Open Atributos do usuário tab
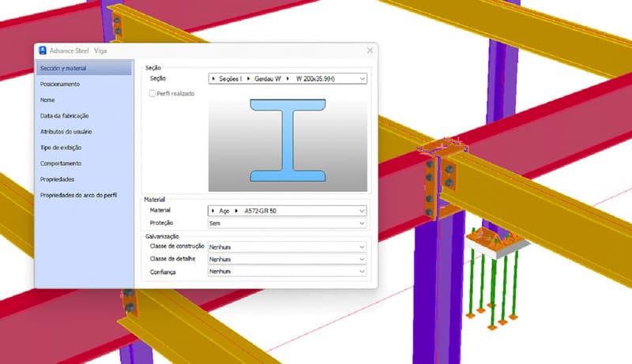This screenshot has height=364, width=632. [66, 132]
